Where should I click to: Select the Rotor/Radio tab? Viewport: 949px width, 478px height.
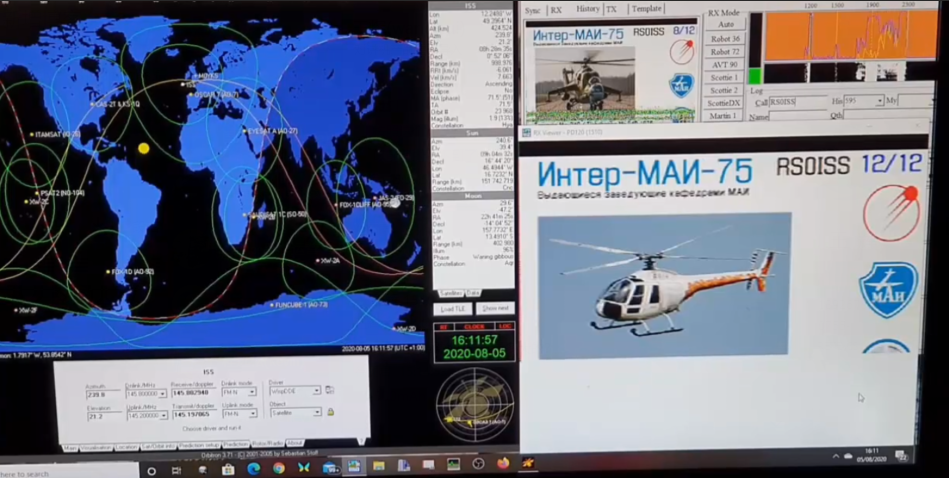[x=268, y=444]
